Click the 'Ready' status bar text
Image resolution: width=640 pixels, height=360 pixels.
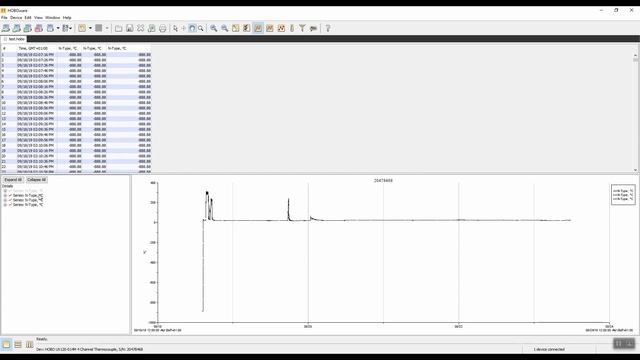coord(42,339)
